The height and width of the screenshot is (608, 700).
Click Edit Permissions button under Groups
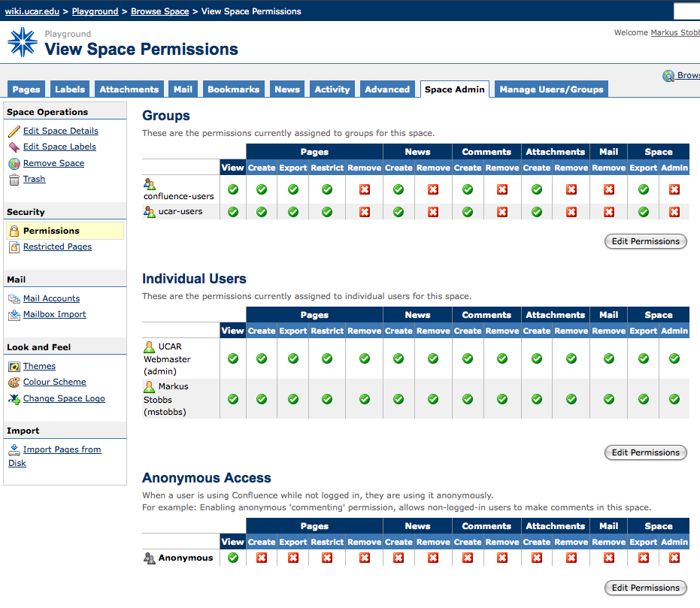[x=645, y=241]
